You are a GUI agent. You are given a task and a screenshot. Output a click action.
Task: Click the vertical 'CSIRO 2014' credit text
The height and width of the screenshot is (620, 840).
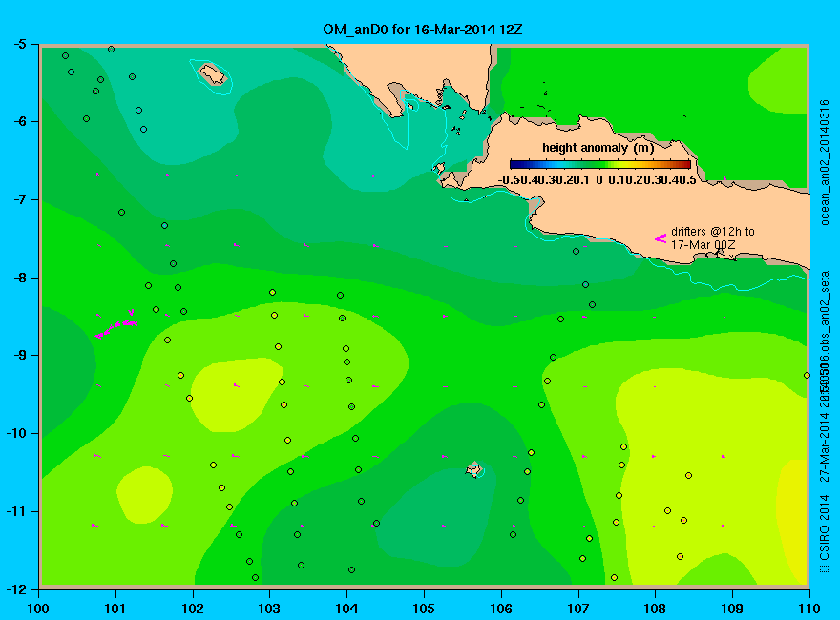click(x=825, y=527)
